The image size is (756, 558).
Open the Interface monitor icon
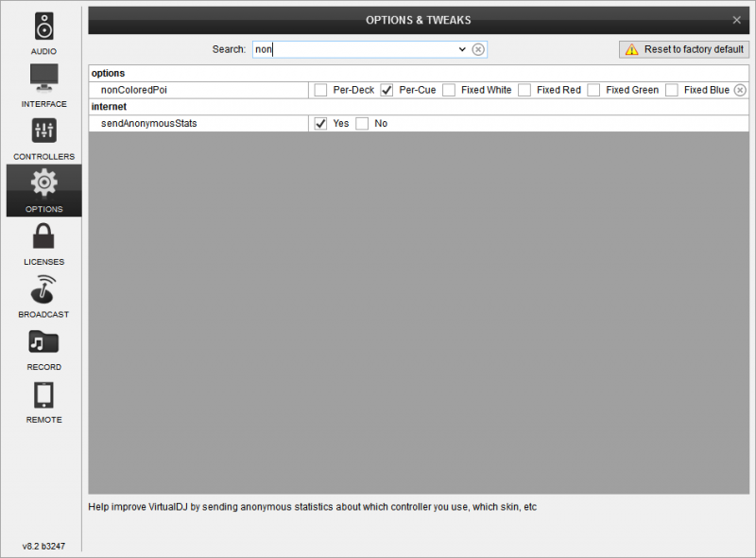[x=43, y=78]
